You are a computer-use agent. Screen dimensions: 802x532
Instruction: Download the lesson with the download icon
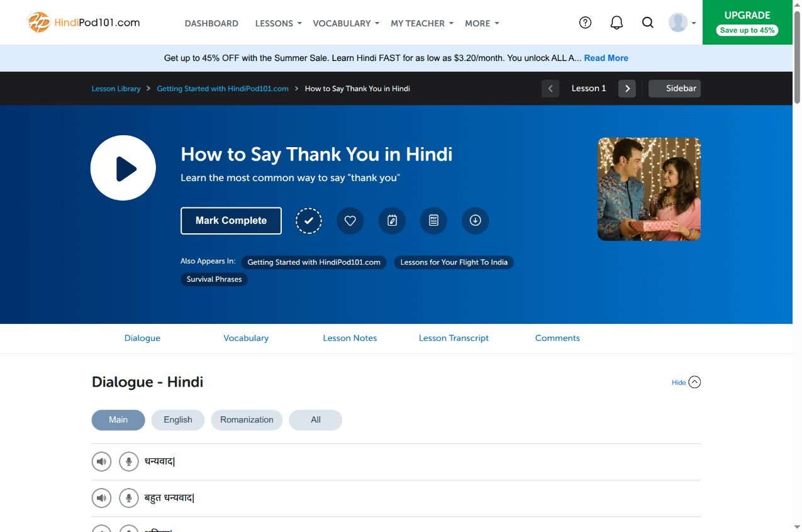[x=476, y=221]
